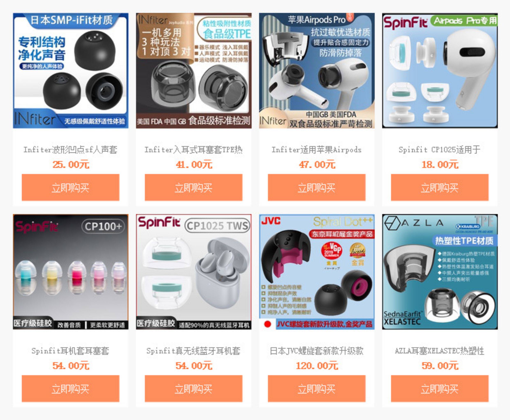Image resolution: width=510 pixels, height=420 pixels.
Task: Open the Infiter food-grade TPE eartips image
Action: [x=194, y=71]
